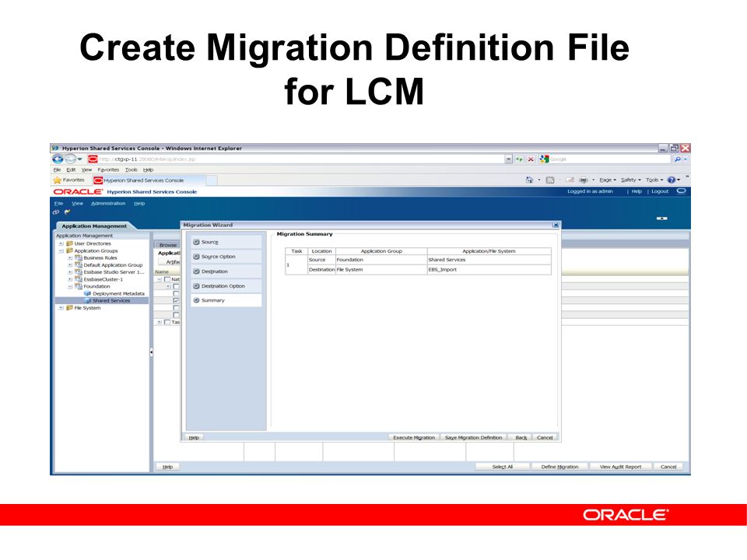The width and height of the screenshot is (747, 560).
Task: Click the User Directories folder icon
Action: coord(69,243)
